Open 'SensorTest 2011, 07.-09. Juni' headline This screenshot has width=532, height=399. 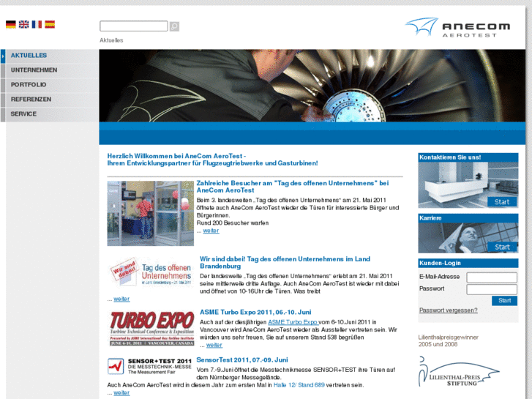242,360
